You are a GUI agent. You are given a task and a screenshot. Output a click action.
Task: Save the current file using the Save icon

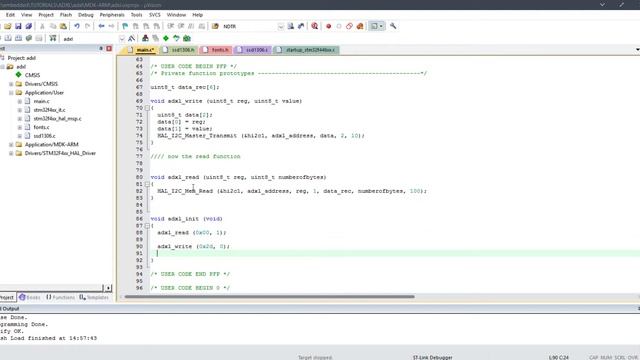(x=18, y=26)
